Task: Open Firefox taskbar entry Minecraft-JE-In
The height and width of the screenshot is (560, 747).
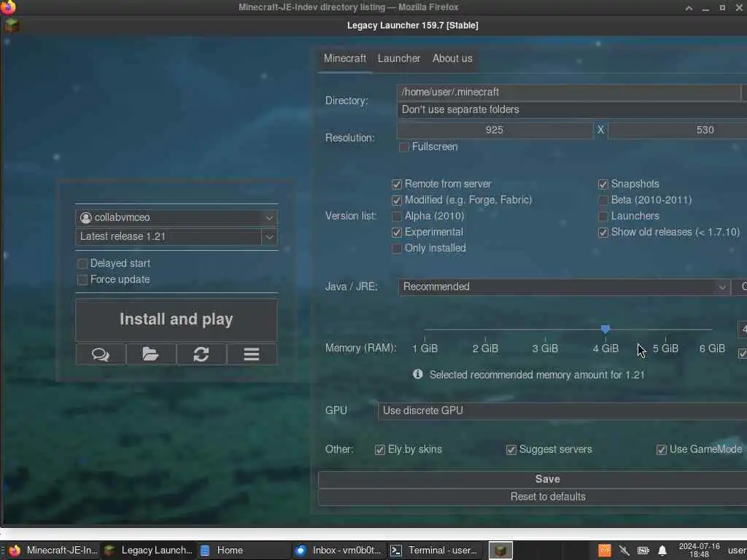Action: tap(53, 551)
